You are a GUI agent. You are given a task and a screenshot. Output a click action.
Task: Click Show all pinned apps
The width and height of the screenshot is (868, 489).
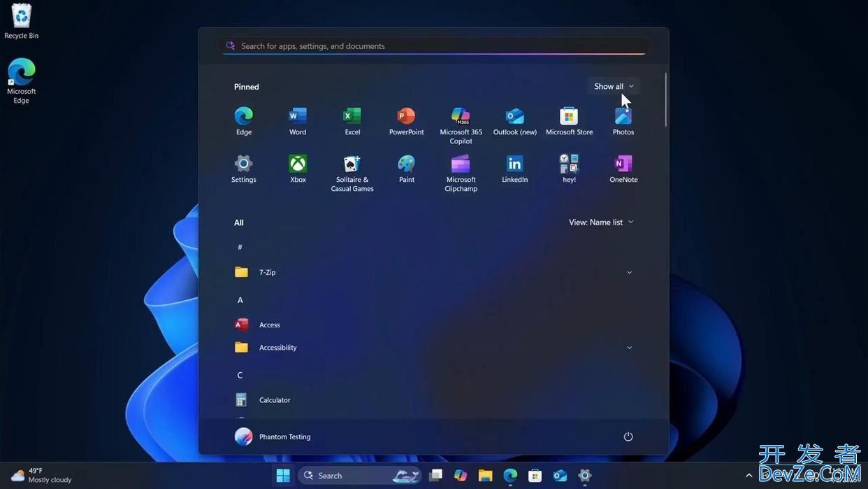[x=614, y=87]
